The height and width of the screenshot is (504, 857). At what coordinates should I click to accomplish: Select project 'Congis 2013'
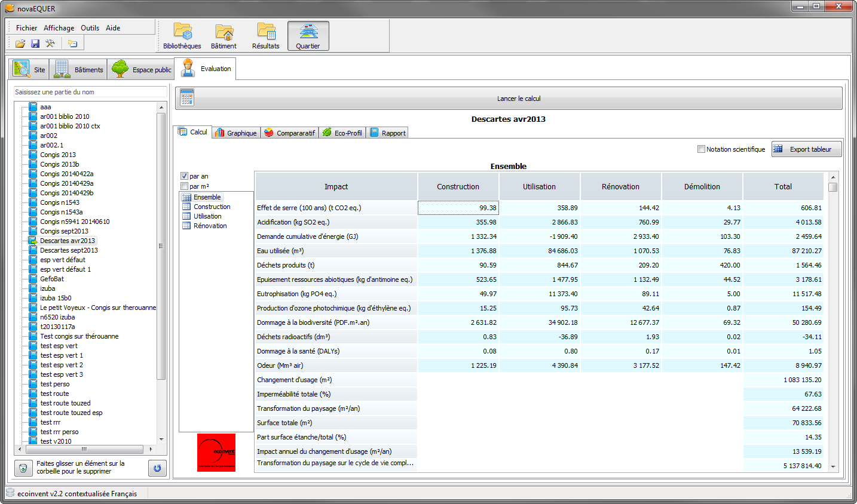click(x=58, y=155)
